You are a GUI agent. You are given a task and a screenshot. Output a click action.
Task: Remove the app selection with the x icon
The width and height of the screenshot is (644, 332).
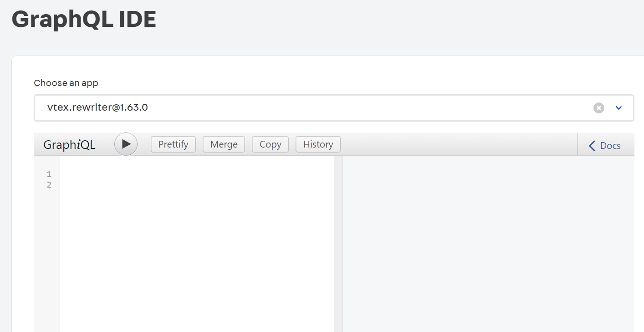pyautogui.click(x=598, y=107)
